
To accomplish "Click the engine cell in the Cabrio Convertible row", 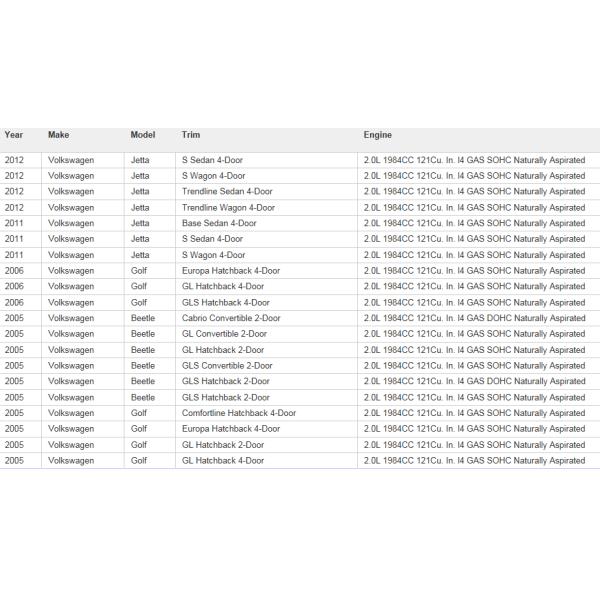I will coord(474,318).
